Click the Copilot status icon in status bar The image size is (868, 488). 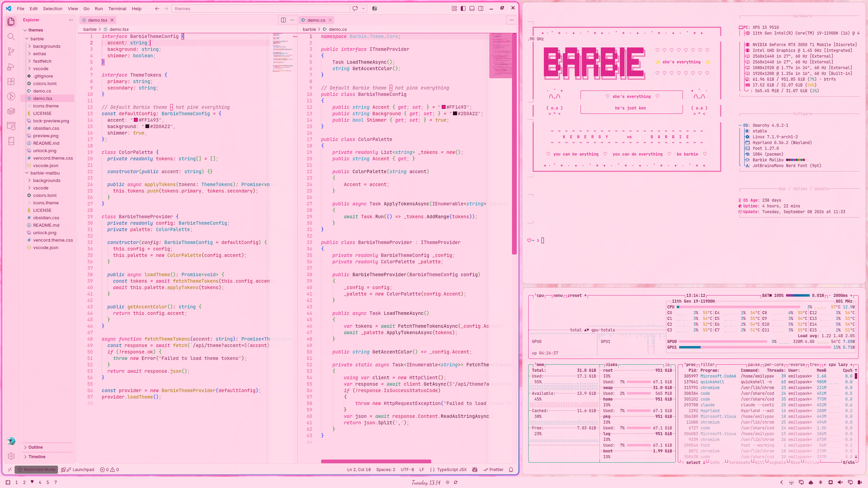[x=475, y=470]
